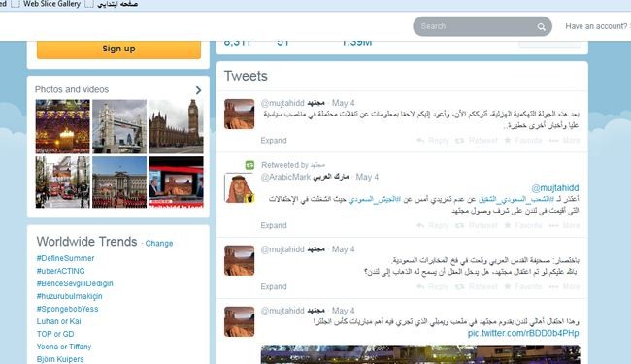Screen dimensions: 631x364
Task: Open the red buses street photo thumbnail
Action: [x=62, y=182]
